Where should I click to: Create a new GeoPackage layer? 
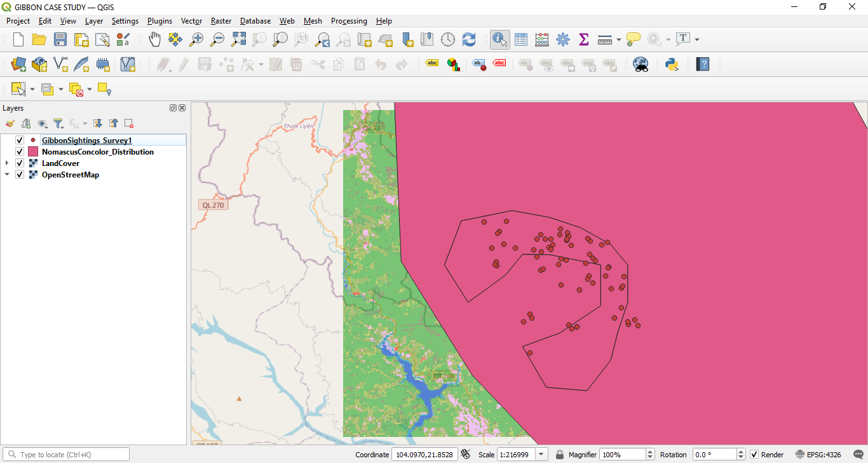click(39, 64)
